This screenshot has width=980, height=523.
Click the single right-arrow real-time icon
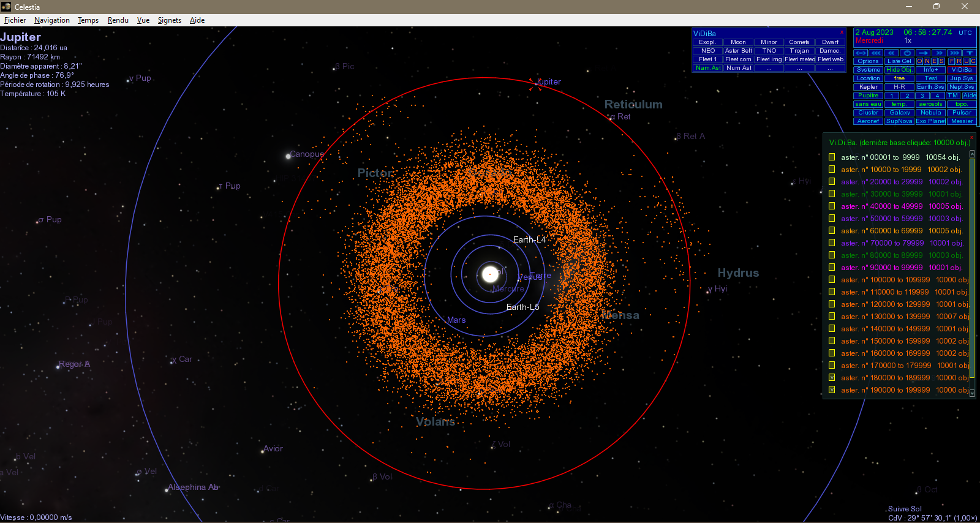pos(923,53)
